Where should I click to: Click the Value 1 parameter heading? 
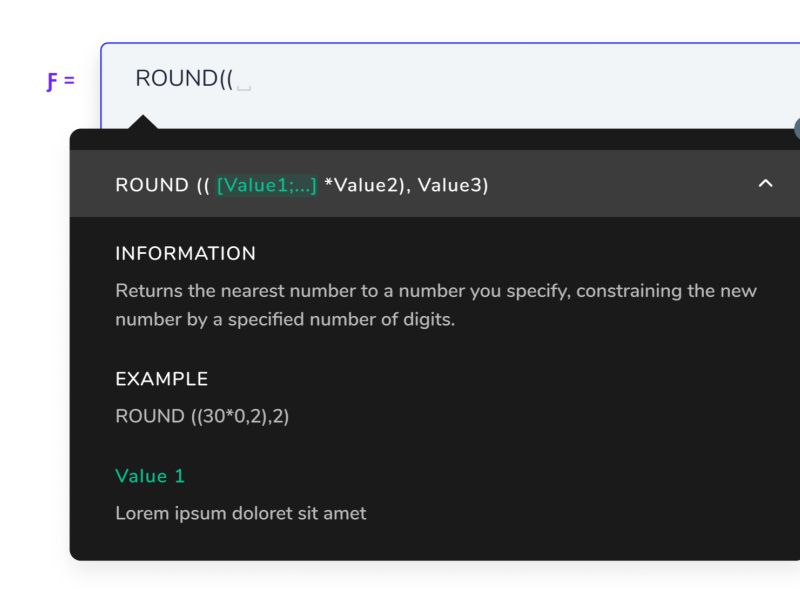(150, 476)
